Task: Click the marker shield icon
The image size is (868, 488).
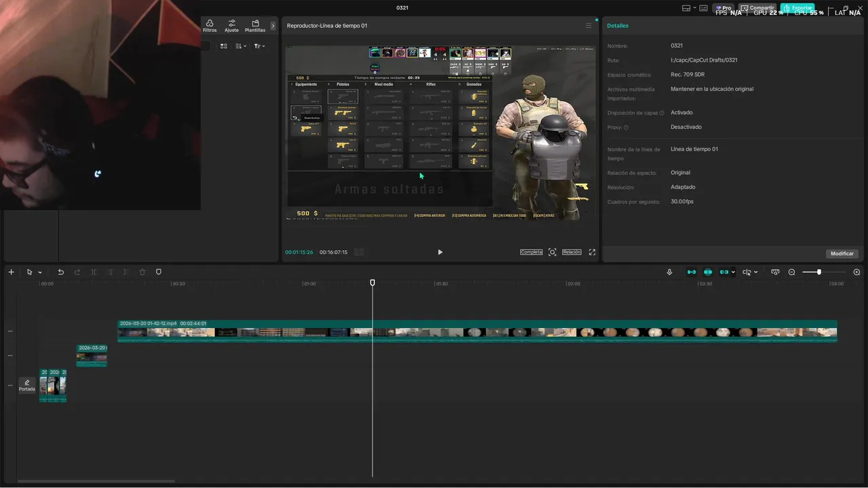Action: 159,272
